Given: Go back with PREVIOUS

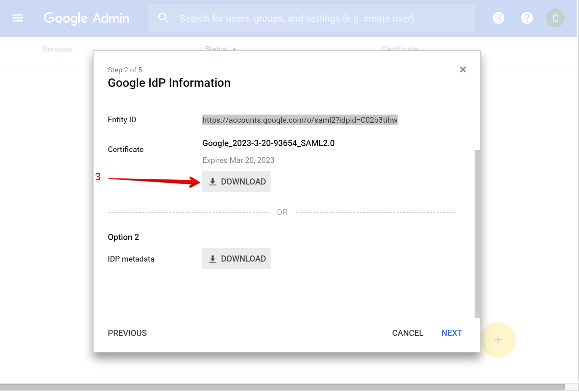Looking at the screenshot, I should [127, 333].
